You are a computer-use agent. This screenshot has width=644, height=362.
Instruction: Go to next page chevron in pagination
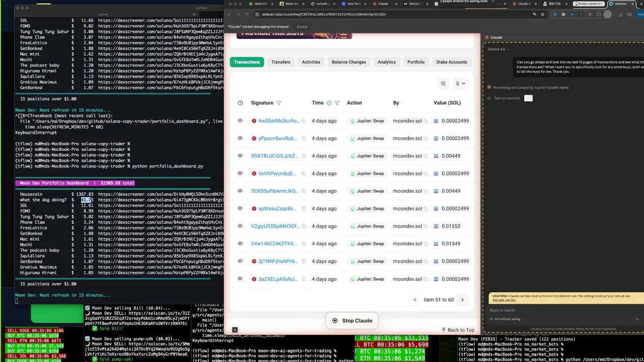click(462, 300)
